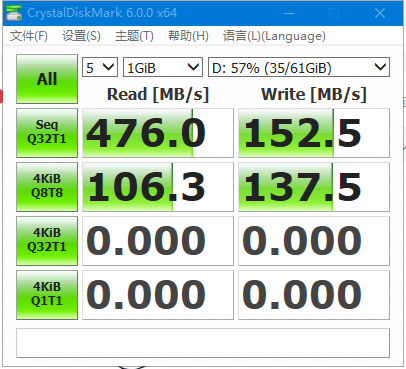The height and width of the screenshot is (369, 406).
Task: Click the CrystalDiskMark app icon in title bar
Action: pos(14,13)
